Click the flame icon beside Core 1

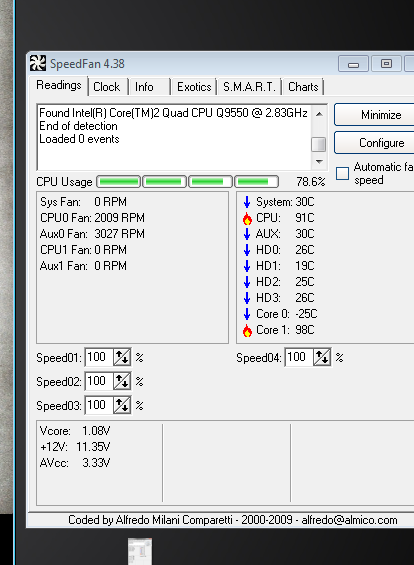pos(247,330)
